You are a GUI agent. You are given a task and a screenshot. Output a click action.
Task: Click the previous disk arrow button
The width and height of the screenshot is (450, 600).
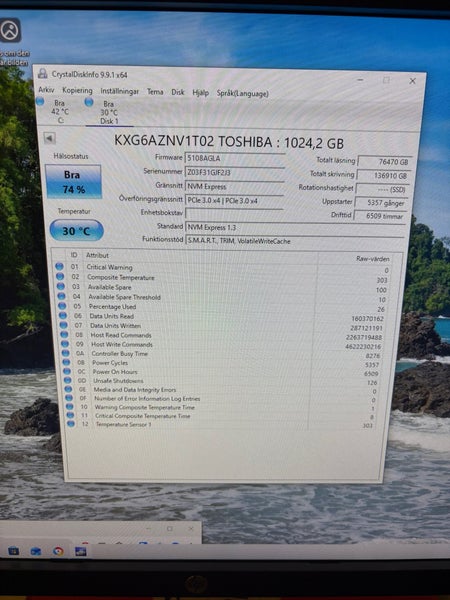coord(49,138)
